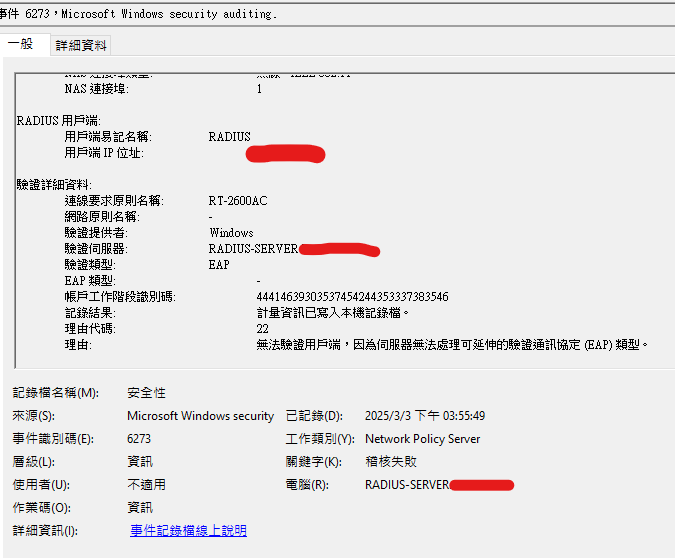Select the EAP 類型 label
The image size is (675, 558).
(x=90, y=281)
